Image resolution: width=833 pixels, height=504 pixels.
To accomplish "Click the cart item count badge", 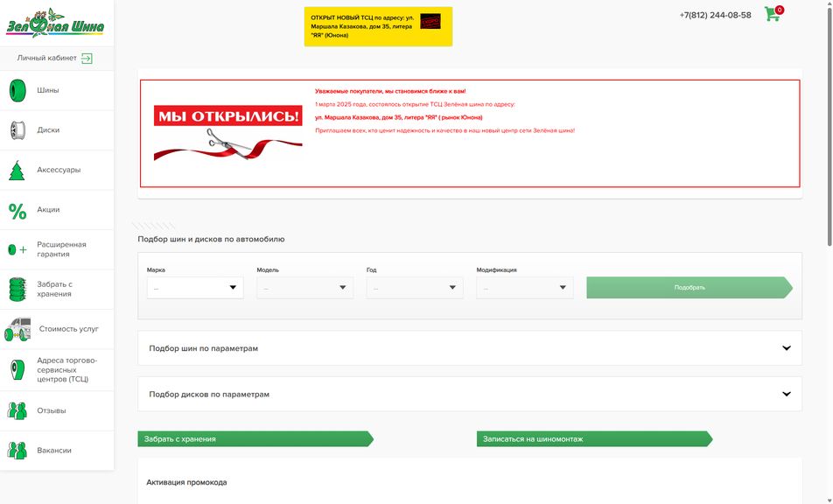I will 780,10.
